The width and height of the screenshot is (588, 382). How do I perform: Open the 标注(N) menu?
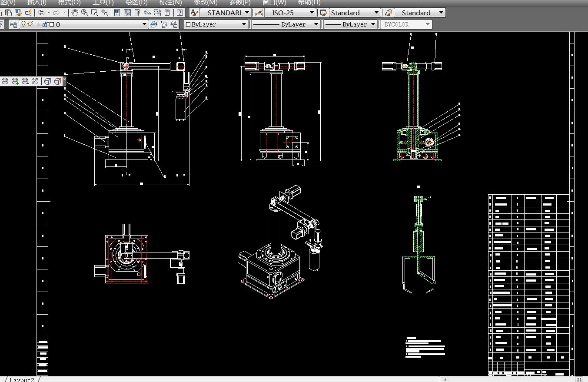coord(170,2)
